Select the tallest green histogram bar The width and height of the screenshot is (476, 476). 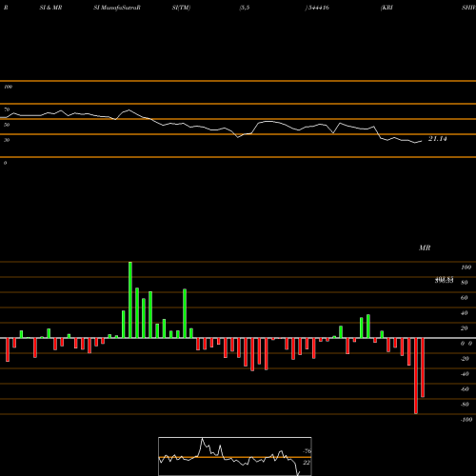(130, 300)
